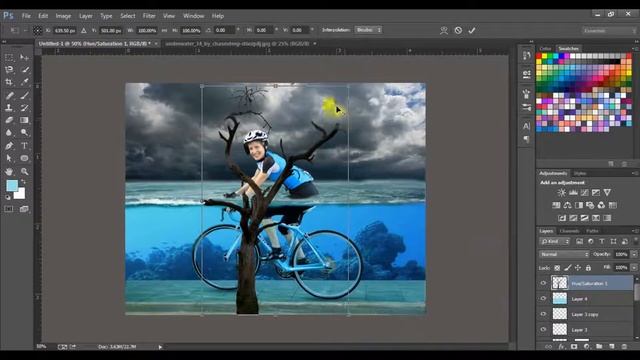Add a layer mask
This screenshot has height=360, width=640.
(574, 347)
